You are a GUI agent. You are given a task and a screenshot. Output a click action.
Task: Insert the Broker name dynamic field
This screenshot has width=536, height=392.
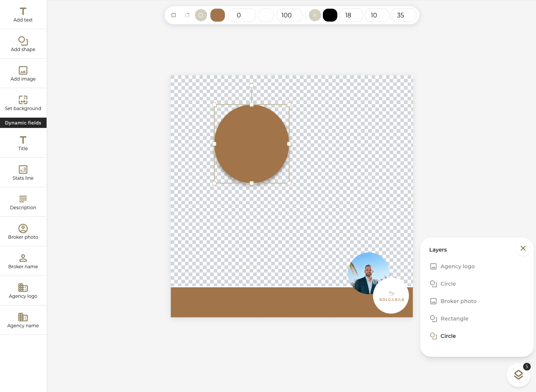point(23,261)
